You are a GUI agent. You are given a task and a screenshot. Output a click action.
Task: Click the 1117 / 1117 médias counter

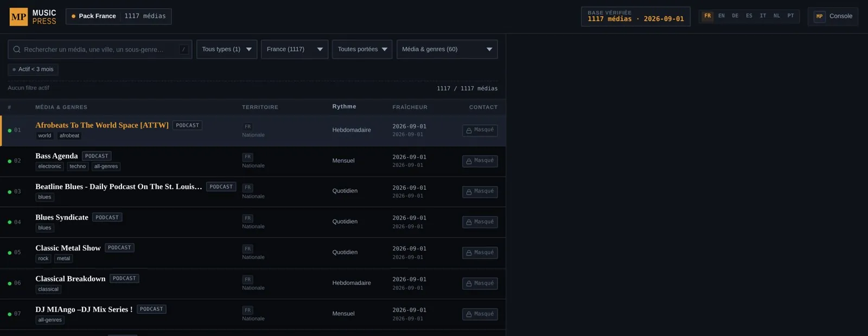pos(467,88)
